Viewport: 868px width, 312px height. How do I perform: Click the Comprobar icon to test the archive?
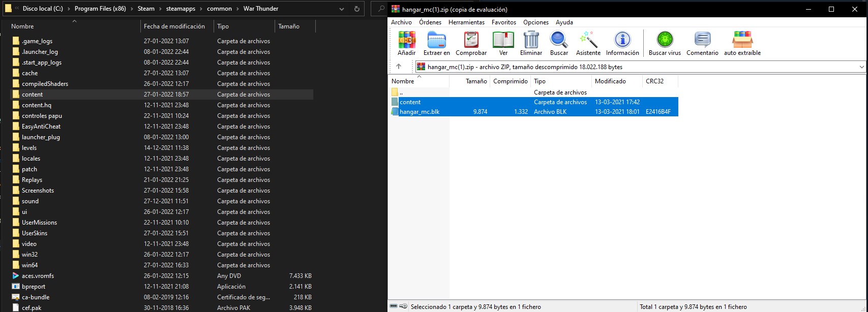[471, 40]
